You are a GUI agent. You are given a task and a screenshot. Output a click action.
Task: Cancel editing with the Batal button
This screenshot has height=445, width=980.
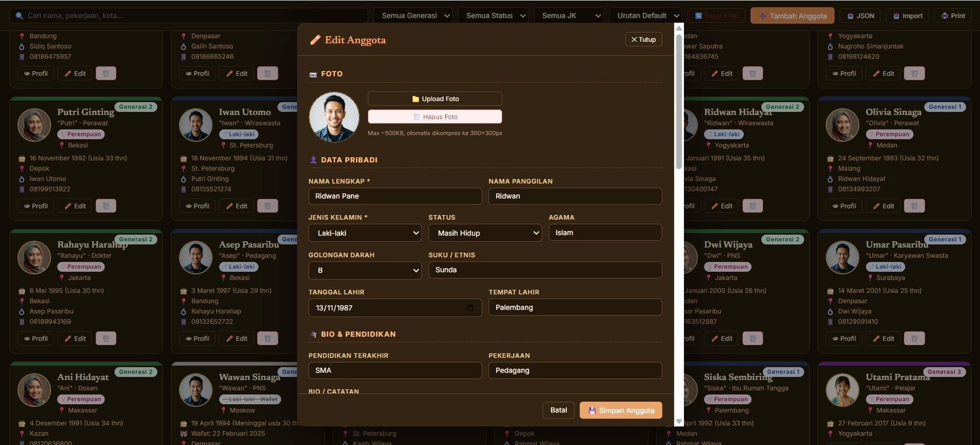coord(559,410)
